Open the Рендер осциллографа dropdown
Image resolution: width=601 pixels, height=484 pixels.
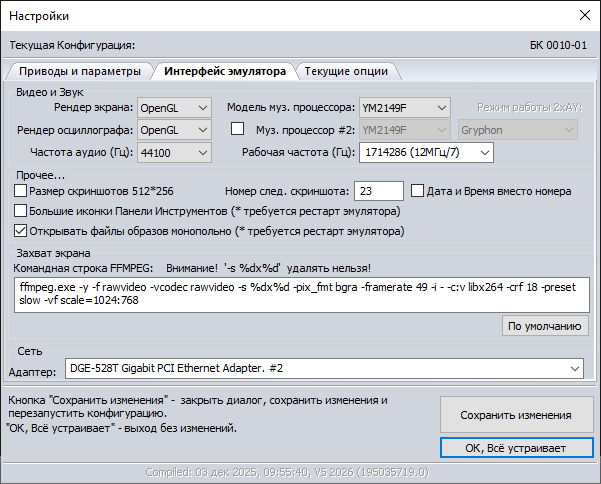pos(174,129)
